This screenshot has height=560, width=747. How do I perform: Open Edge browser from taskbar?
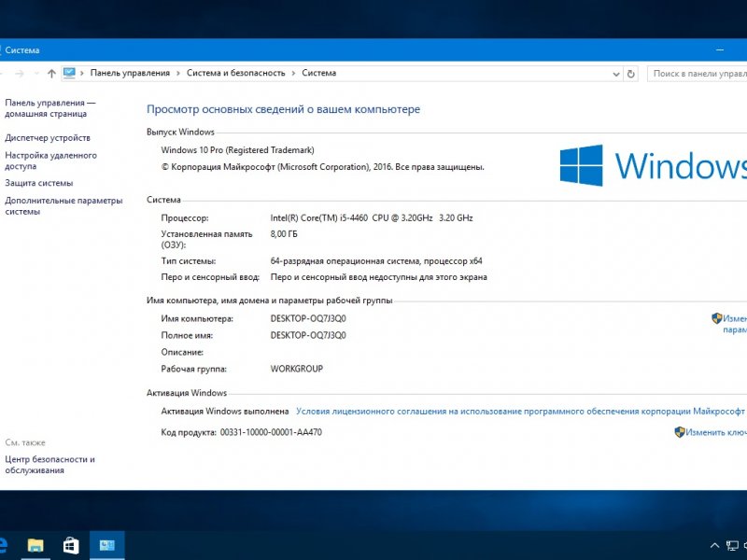(4, 545)
